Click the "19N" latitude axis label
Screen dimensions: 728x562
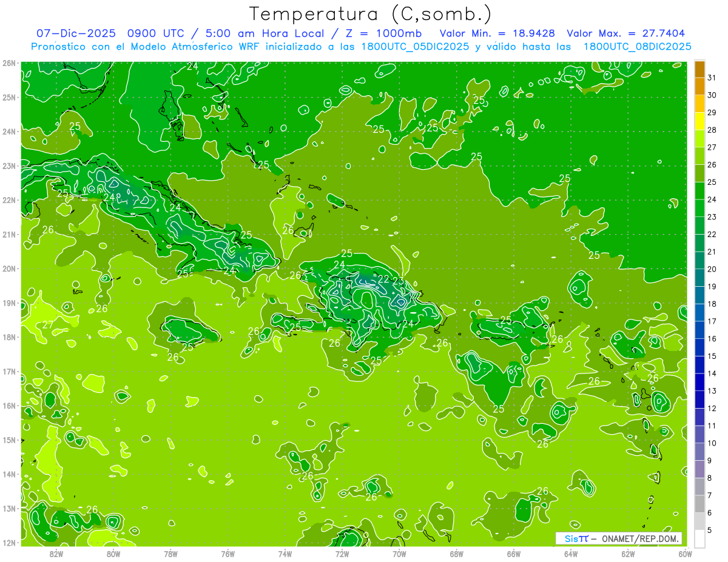[x=9, y=303]
